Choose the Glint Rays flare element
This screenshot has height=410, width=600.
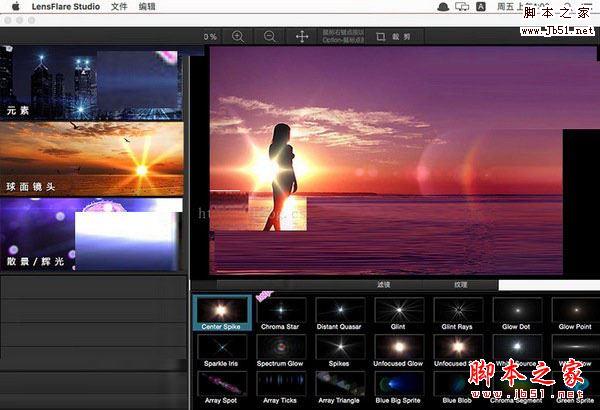[457, 311]
